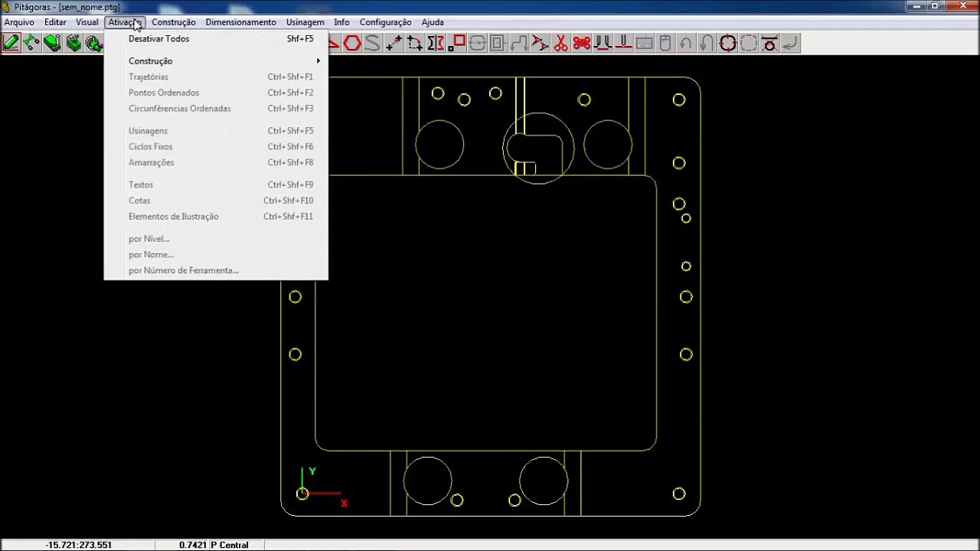This screenshot has width=980, height=551.
Task: Select Pontos Ordenados menu entry
Action: [x=216, y=93]
